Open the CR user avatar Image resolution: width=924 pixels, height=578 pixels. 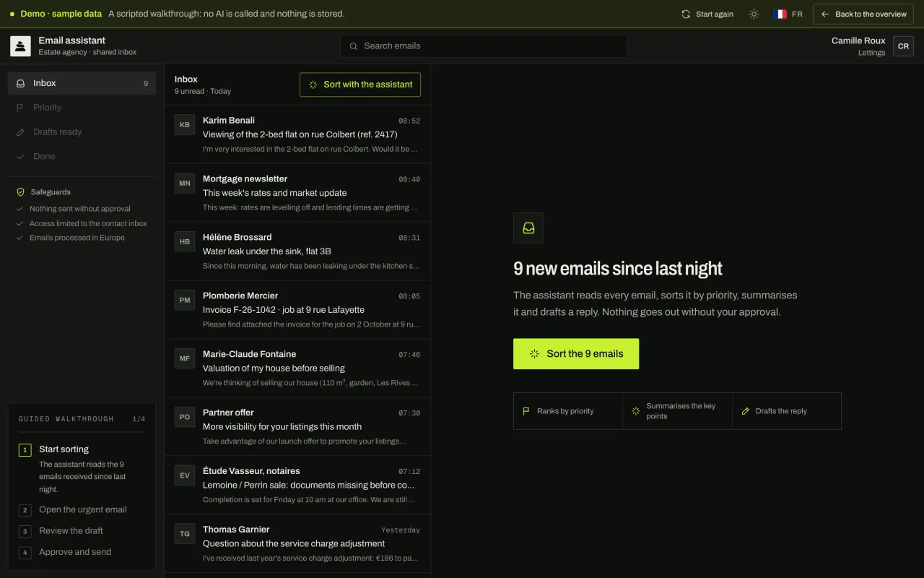[x=903, y=46]
